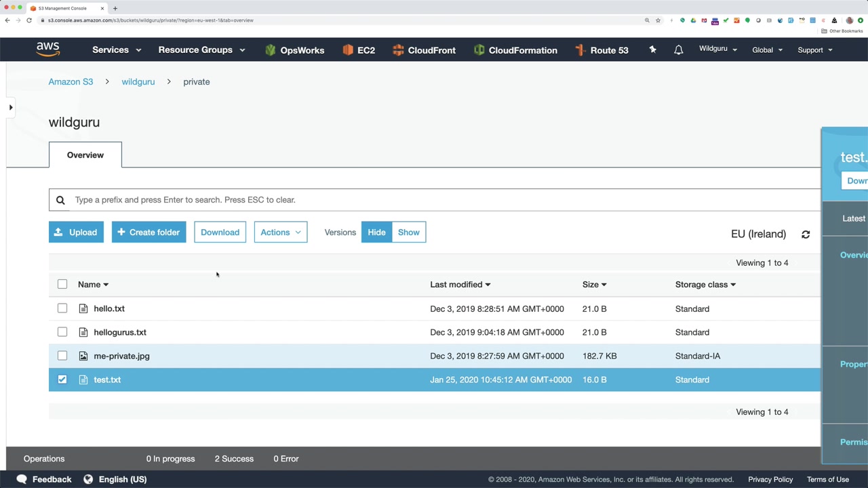Check the me-private.jpg checkbox
This screenshot has height=488, width=868.
pyautogui.click(x=62, y=356)
